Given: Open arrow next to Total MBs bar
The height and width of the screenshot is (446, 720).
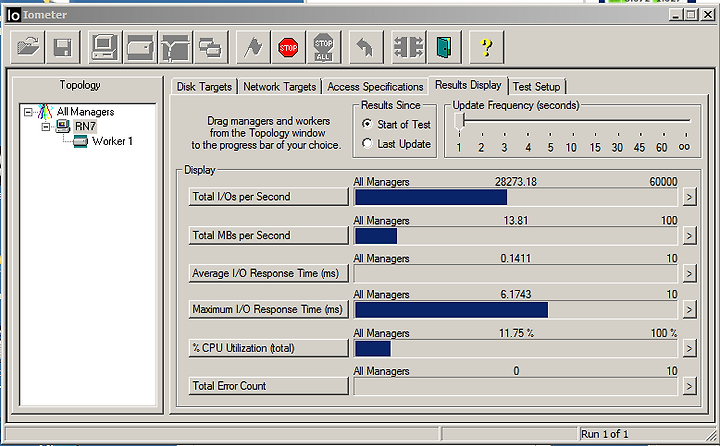Looking at the screenshot, I should [x=689, y=236].
